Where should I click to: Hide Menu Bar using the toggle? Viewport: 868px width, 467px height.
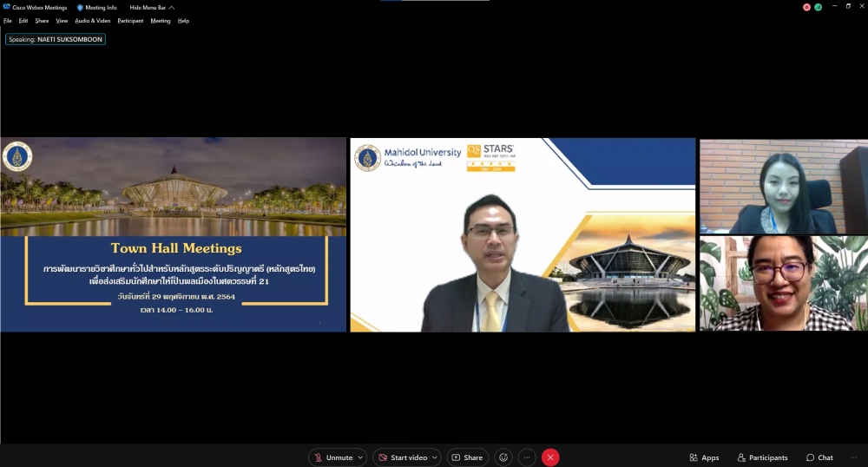point(152,7)
